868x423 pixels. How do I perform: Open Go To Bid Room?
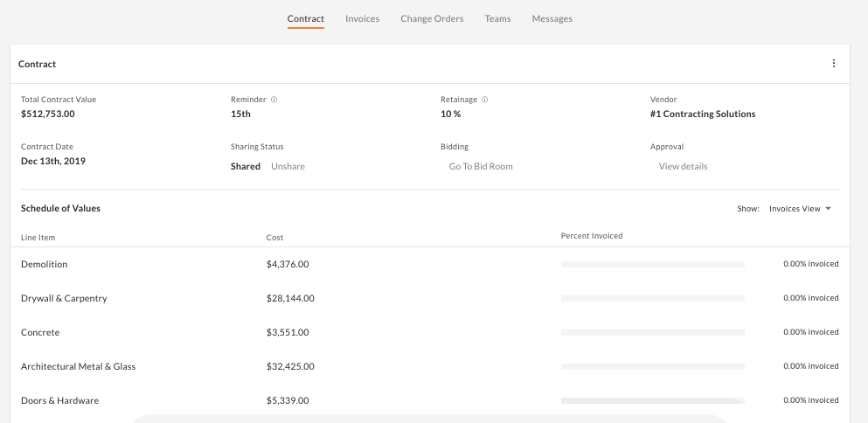(481, 166)
